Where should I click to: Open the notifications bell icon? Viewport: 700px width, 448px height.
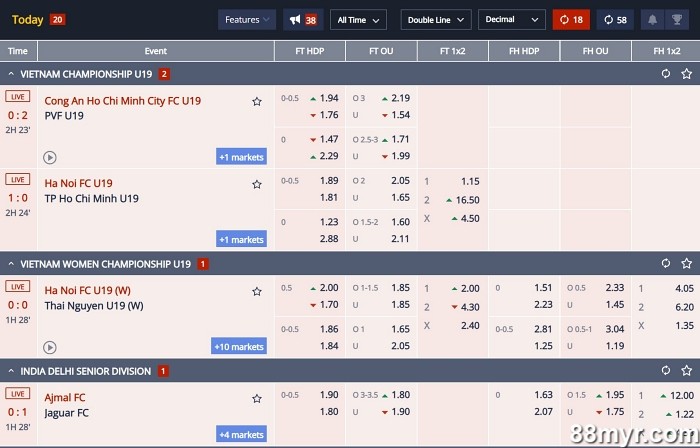[x=652, y=20]
